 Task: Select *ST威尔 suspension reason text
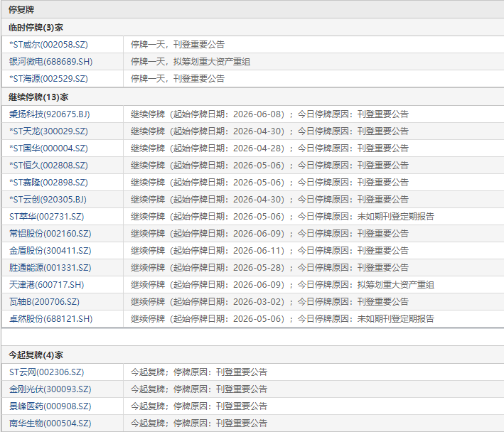178,45
